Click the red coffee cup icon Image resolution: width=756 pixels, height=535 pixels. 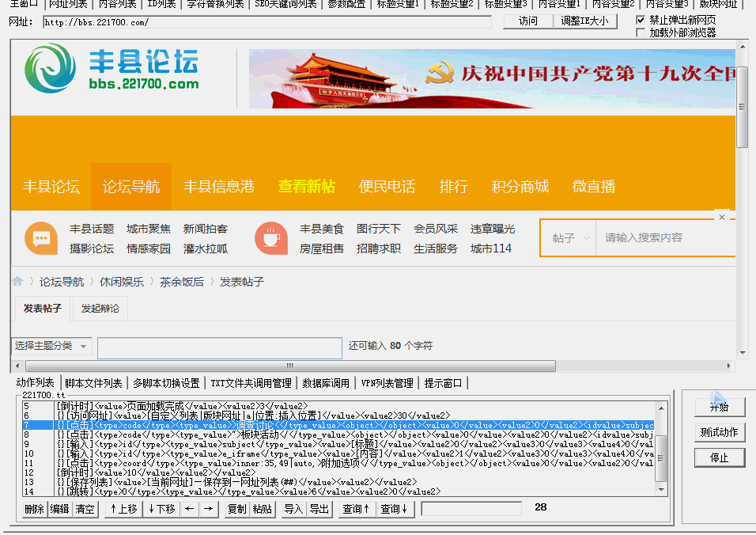(271, 238)
